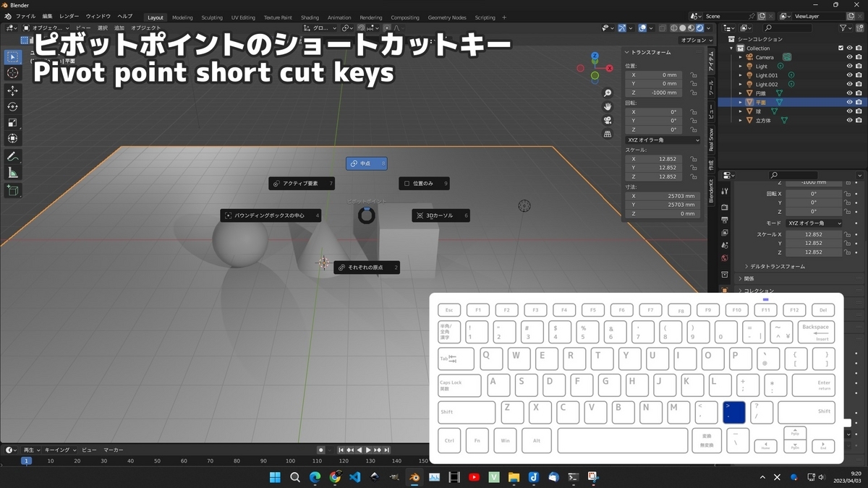Toggle location X lock icon

[694, 74]
